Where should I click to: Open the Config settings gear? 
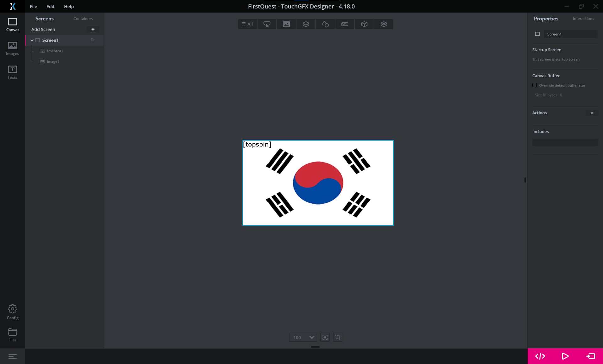click(x=13, y=312)
